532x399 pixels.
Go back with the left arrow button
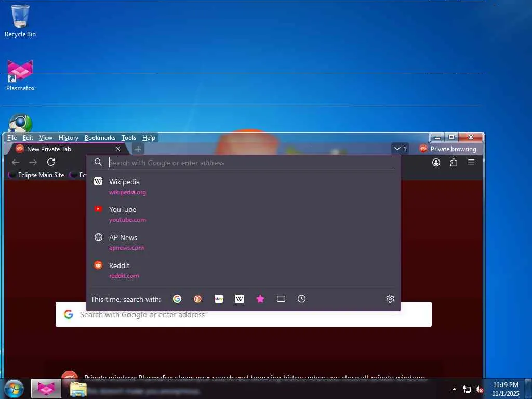(16, 162)
